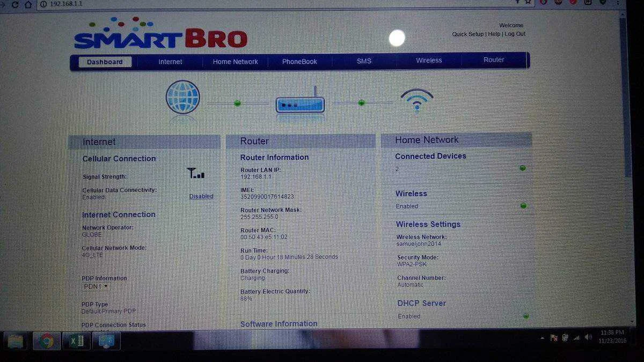Click the IMEI number value
This screenshot has width=644, height=362.
click(x=267, y=197)
